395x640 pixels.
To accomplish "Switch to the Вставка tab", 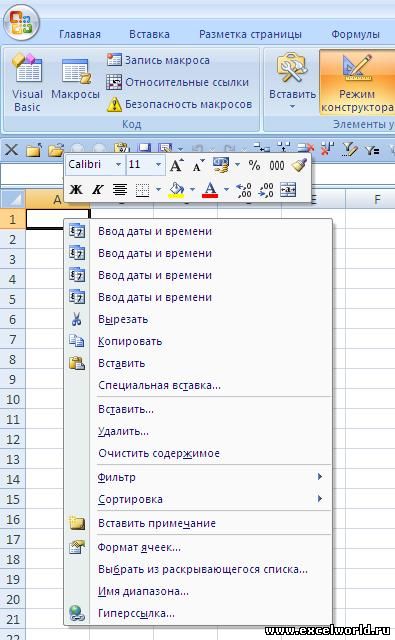I will point(149,34).
